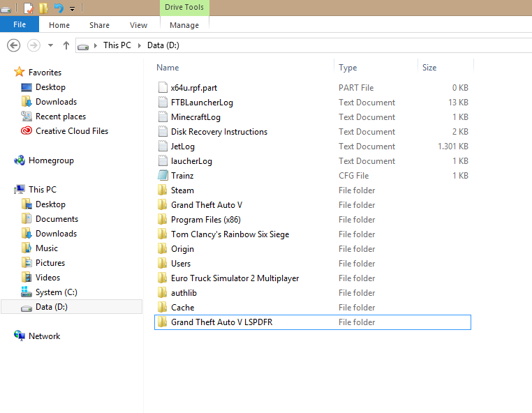This screenshot has width=532, height=413.
Task: Click the Cache folder icon
Action: (x=163, y=307)
